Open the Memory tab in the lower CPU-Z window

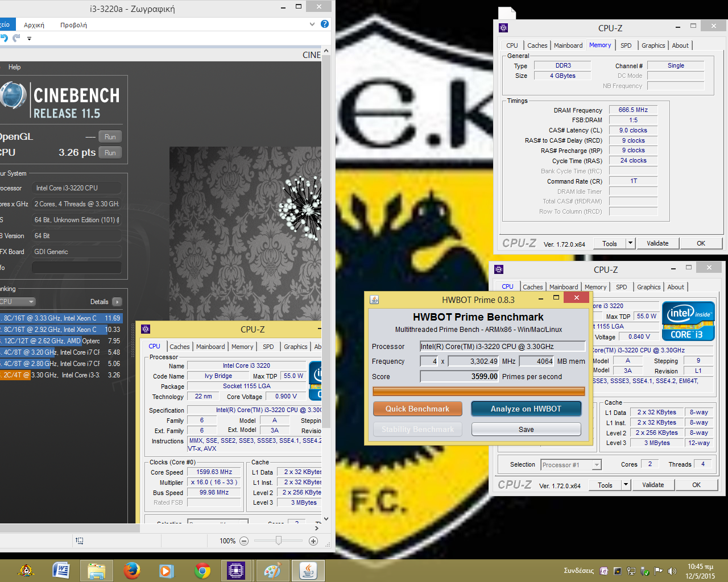595,287
